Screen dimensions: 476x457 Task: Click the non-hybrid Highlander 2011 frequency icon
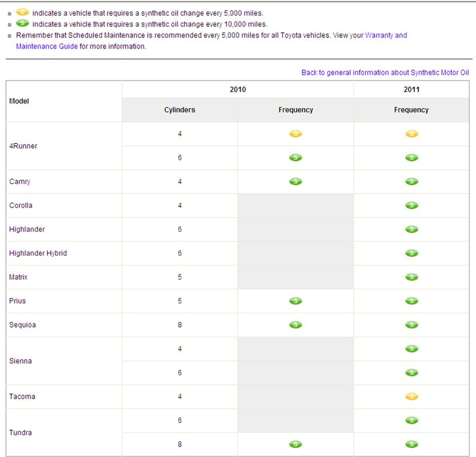click(x=412, y=229)
